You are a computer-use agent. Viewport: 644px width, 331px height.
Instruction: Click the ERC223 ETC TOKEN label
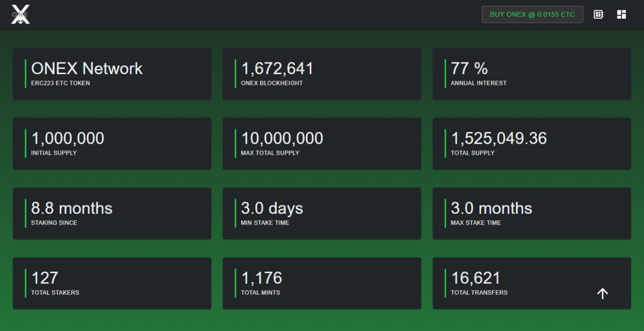pyautogui.click(x=61, y=83)
